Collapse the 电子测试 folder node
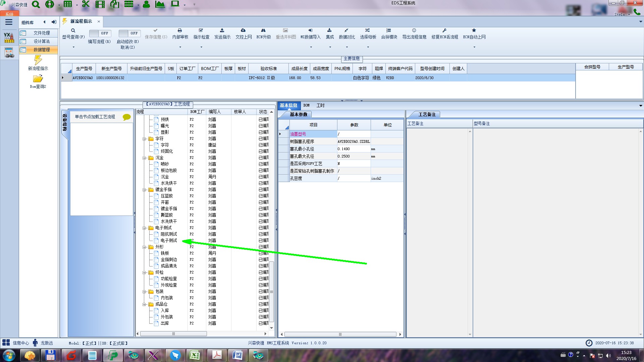 (144, 228)
